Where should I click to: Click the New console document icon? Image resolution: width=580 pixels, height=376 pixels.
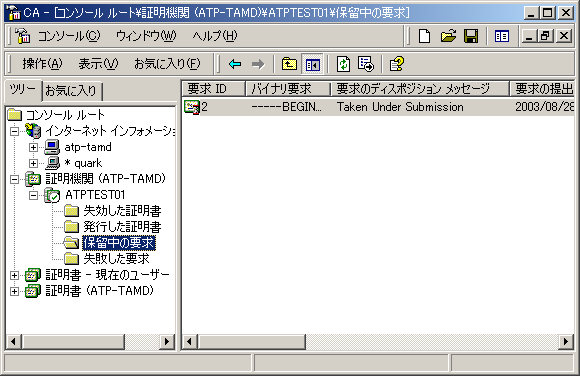coord(424,36)
